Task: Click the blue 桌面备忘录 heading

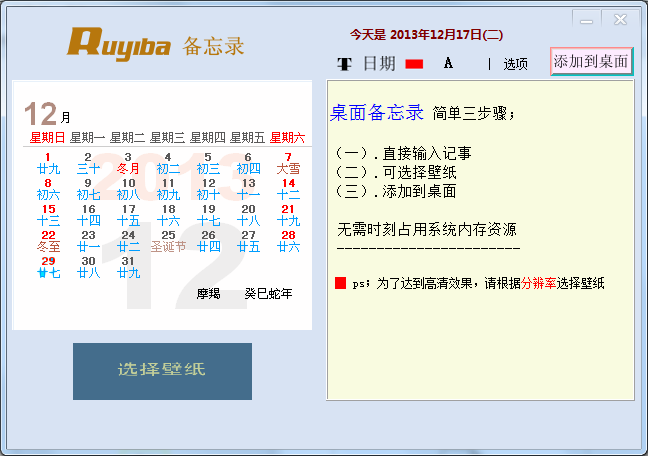Action: point(376,112)
